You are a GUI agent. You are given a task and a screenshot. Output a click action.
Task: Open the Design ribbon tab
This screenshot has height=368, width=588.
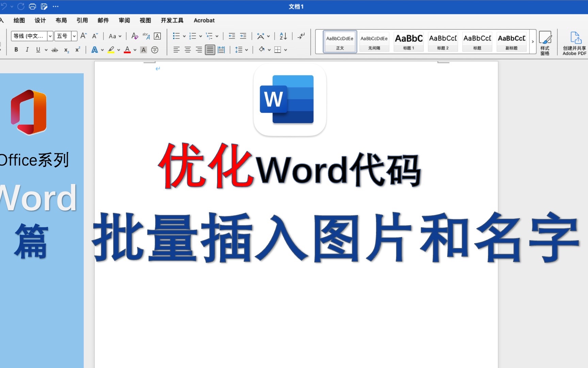40,20
